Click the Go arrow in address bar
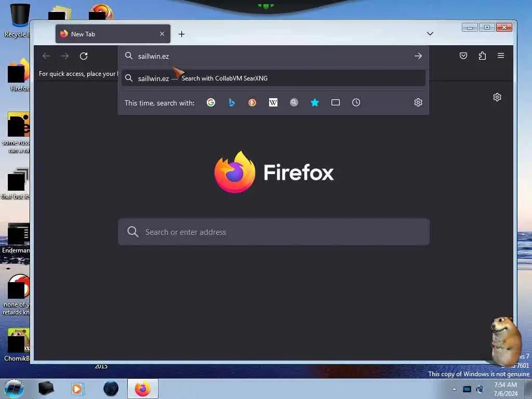Viewport: 532px width, 399px height. (x=418, y=56)
